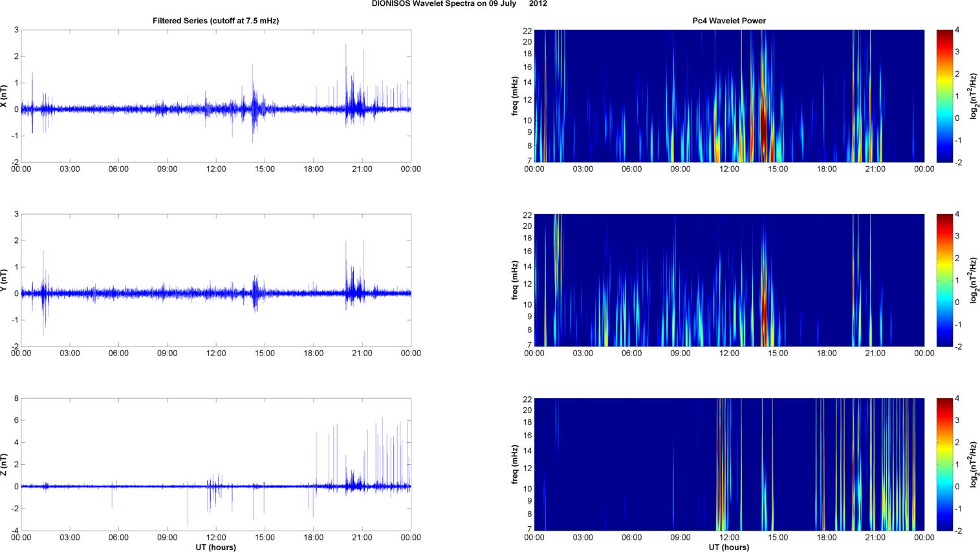Select the "Pc4 Wavelet Power" column heading
Image resolution: width=980 pixels, height=552 pixels.
729,21
